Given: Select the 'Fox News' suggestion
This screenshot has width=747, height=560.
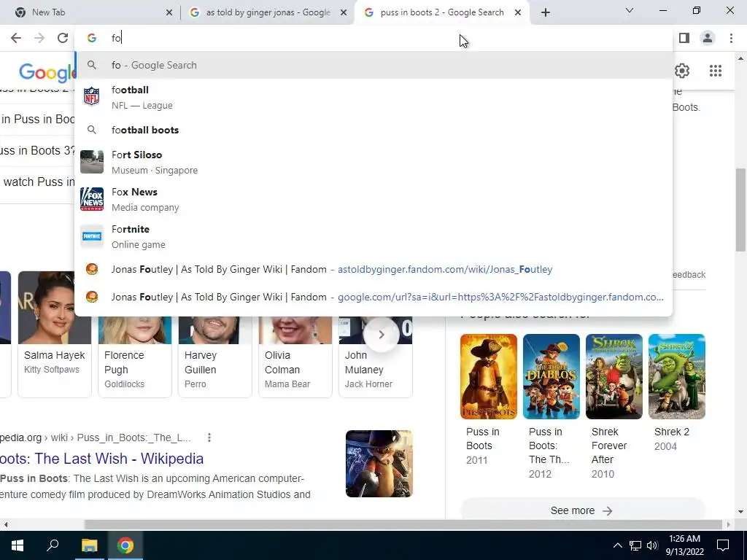Looking at the screenshot, I should [x=373, y=199].
